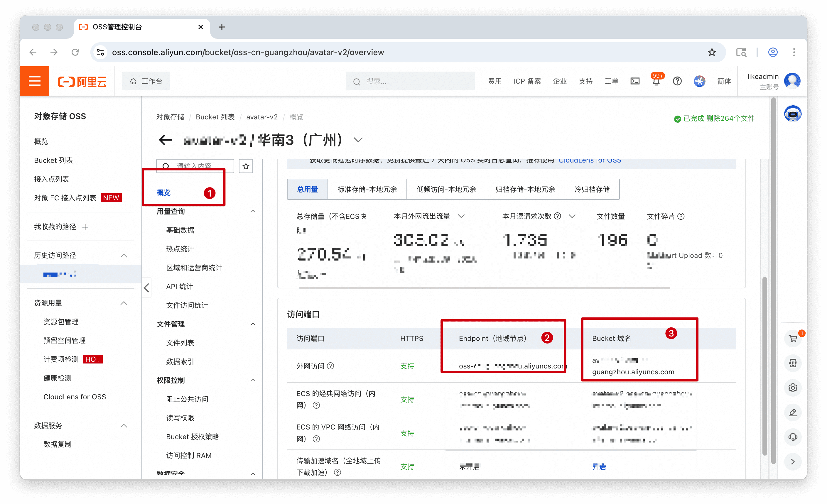Open the AI assistant robot icon
Viewport: 827px width, 504px height.
792,114
